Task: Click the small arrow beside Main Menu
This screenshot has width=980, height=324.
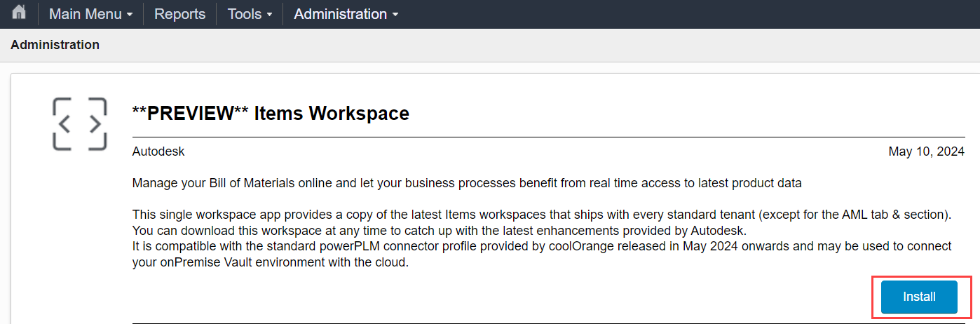Action: (130, 15)
